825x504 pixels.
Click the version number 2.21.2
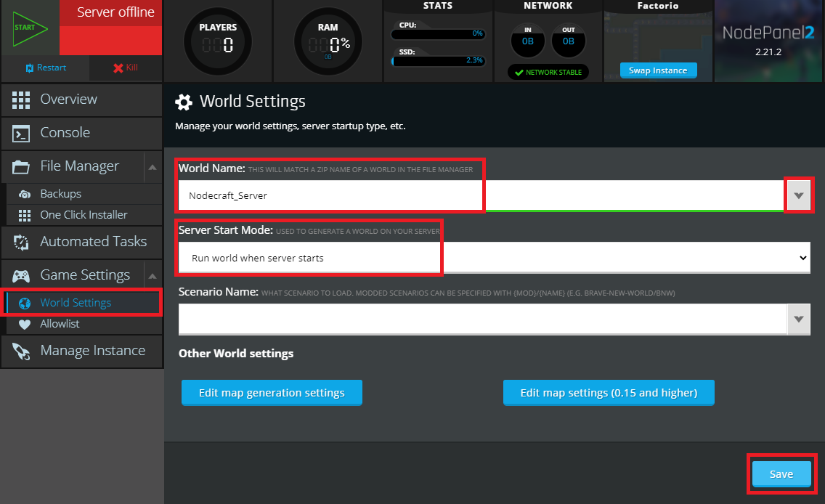[768, 52]
